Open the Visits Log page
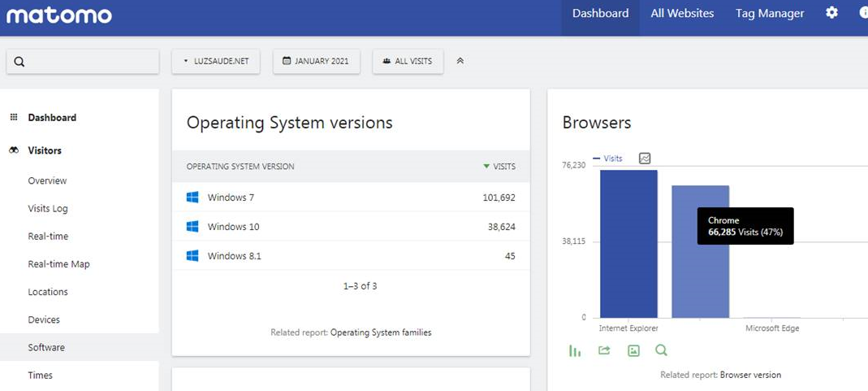 pyautogui.click(x=48, y=208)
